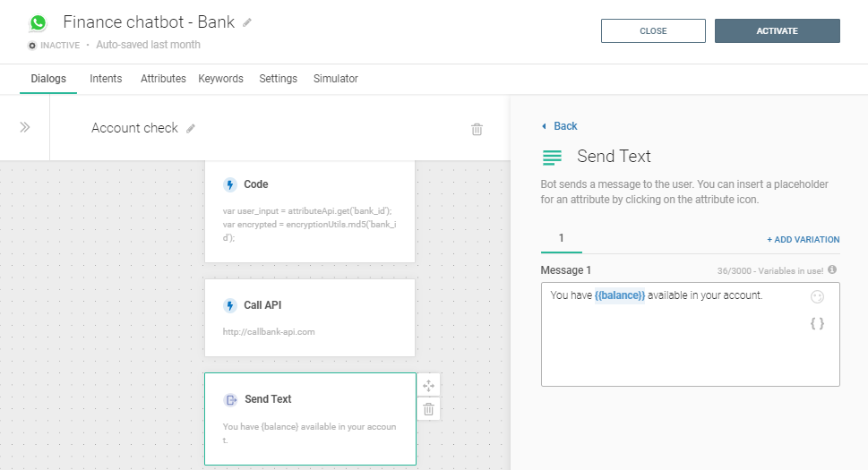Click the pencil icon beside Account check
Screen dimensions: 868x470
click(x=191, y=129)
